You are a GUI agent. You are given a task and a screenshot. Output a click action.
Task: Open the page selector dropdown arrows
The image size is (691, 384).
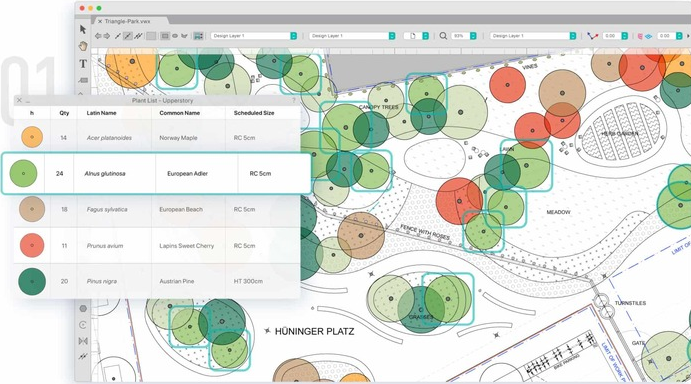[x=426, y=36]
